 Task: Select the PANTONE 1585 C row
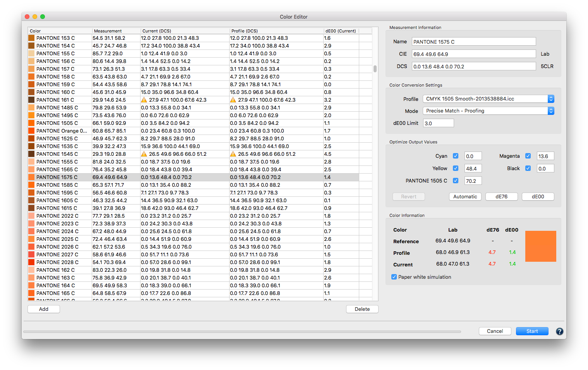[x=194, y=185]
